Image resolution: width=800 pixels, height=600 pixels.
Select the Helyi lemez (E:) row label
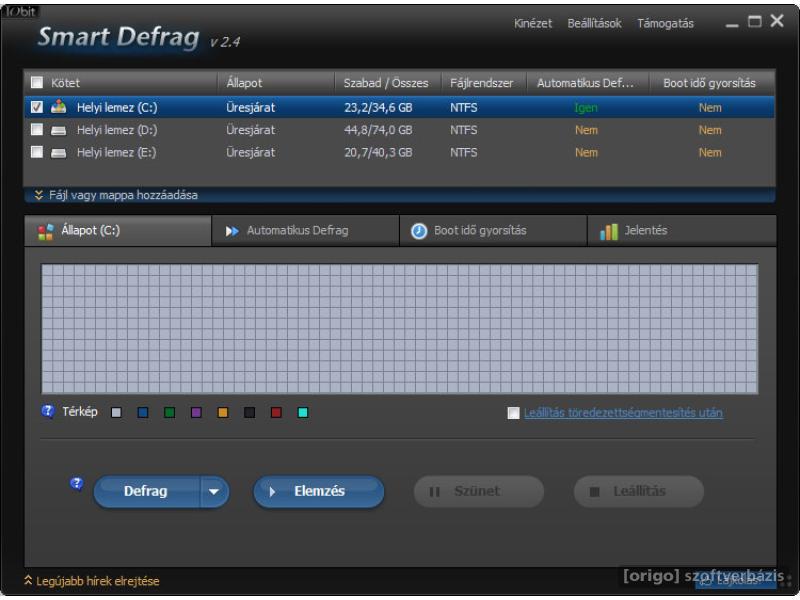(x=117, y=153)
